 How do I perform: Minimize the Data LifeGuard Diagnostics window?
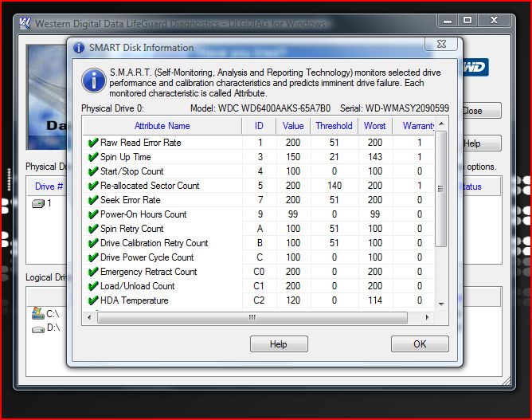(448, 21)
